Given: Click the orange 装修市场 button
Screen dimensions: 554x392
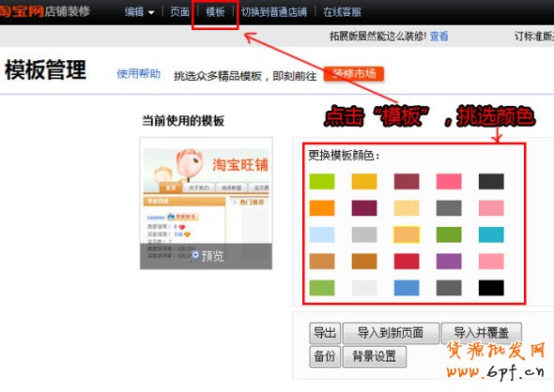Looking at the screenshot, I should [354, 74].
